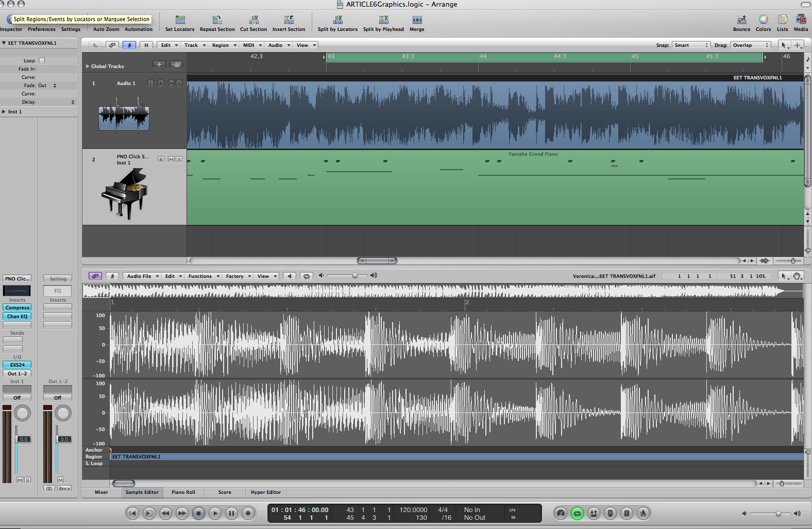Screen dimensions: 812x529
Task: Mute the Audio 1 track
Action: point(171,83)
